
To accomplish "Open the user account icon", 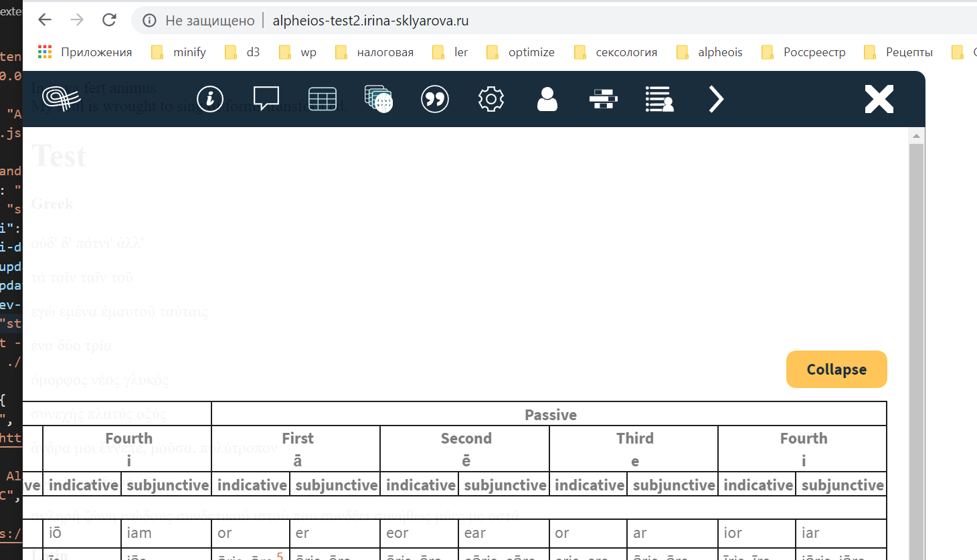I will (547, 98).
